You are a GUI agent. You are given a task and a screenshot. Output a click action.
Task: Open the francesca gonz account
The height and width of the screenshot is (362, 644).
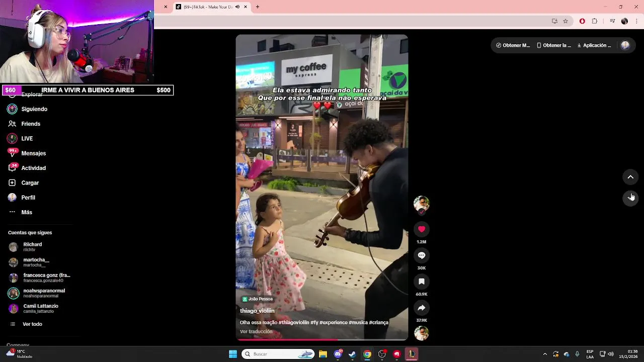tap(40, 278)
